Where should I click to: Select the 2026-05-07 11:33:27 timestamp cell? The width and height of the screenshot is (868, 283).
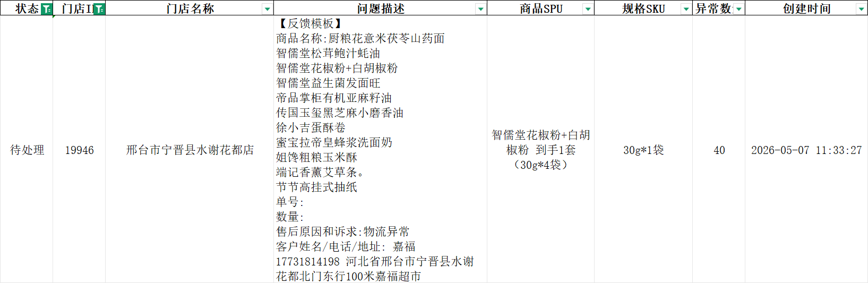(806, 150)
